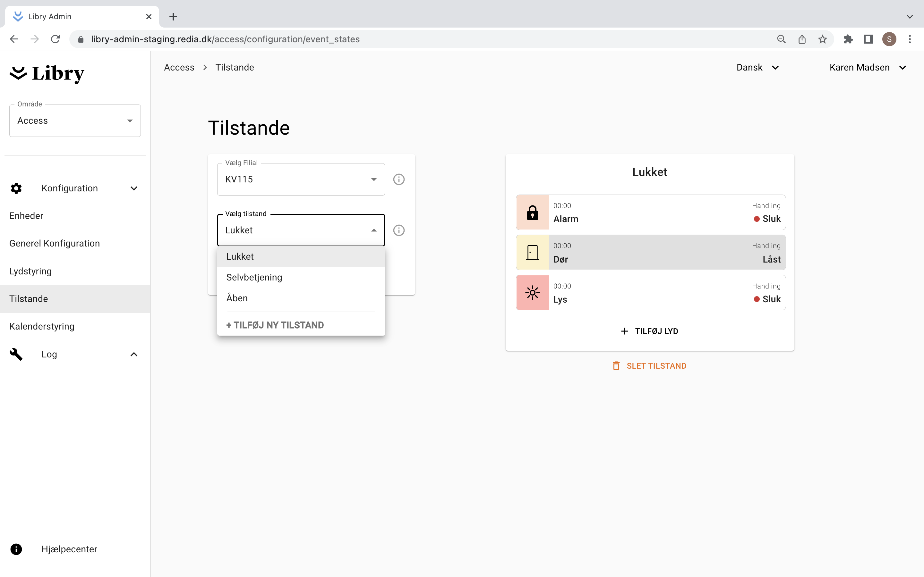Open the Vælg Filial KV115 dropdown
This screenshot has width=924, height=577.
301,180
